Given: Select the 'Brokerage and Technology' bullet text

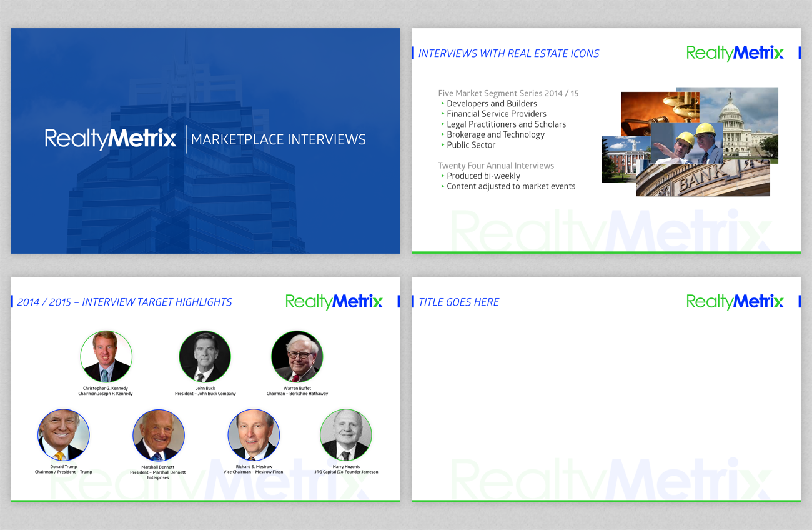Looking at the screenshot, I should (x=495, y=134).
